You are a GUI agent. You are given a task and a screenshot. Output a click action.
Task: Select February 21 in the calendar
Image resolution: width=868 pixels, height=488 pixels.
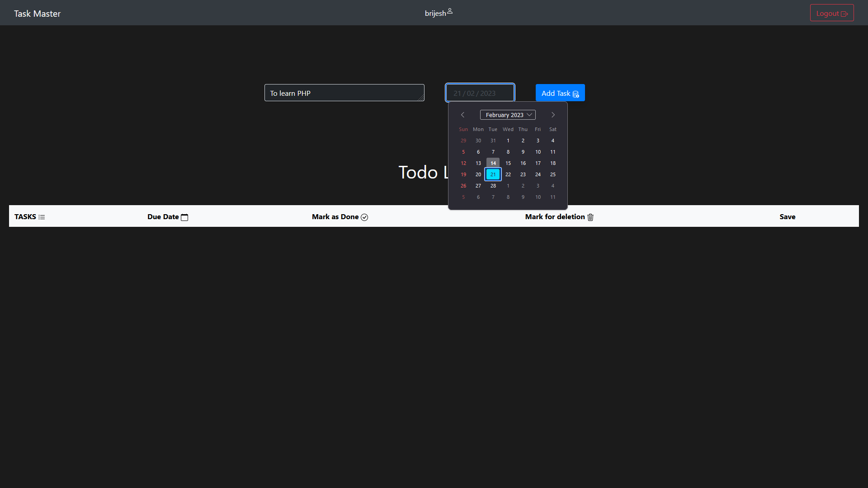(x=493, y=174)
